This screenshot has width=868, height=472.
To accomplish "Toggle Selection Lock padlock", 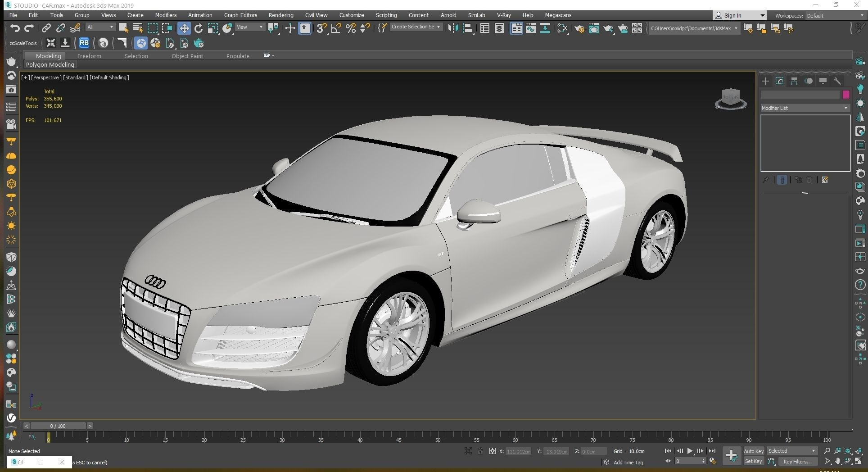I will pyautogui.click(x=480, y=451).
